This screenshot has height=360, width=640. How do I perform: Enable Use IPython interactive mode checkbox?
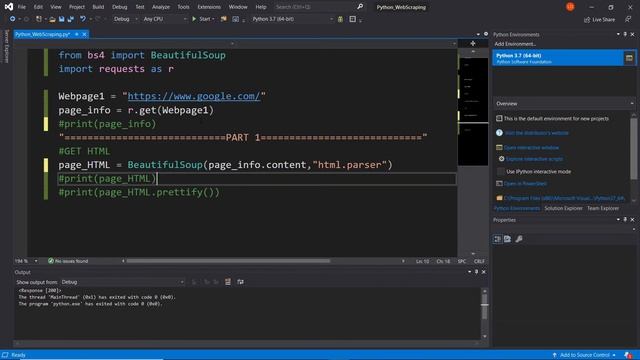coord(500,171)
